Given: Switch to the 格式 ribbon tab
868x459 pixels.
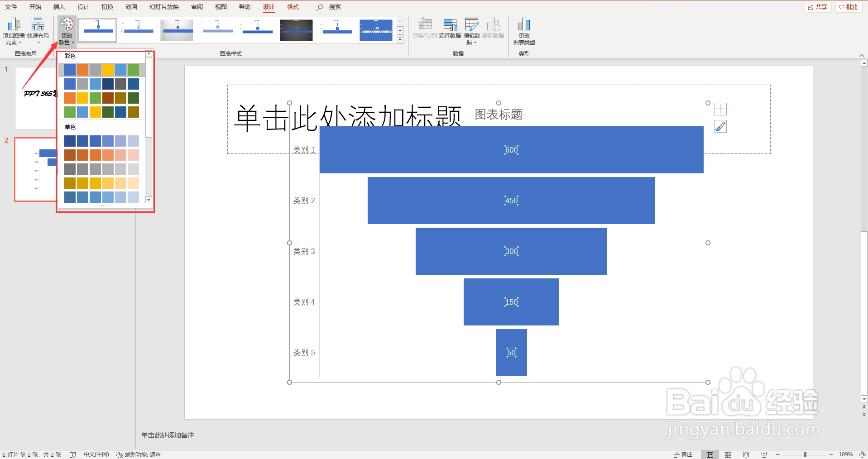Looking at the screenshot, I should coord(293,7).
